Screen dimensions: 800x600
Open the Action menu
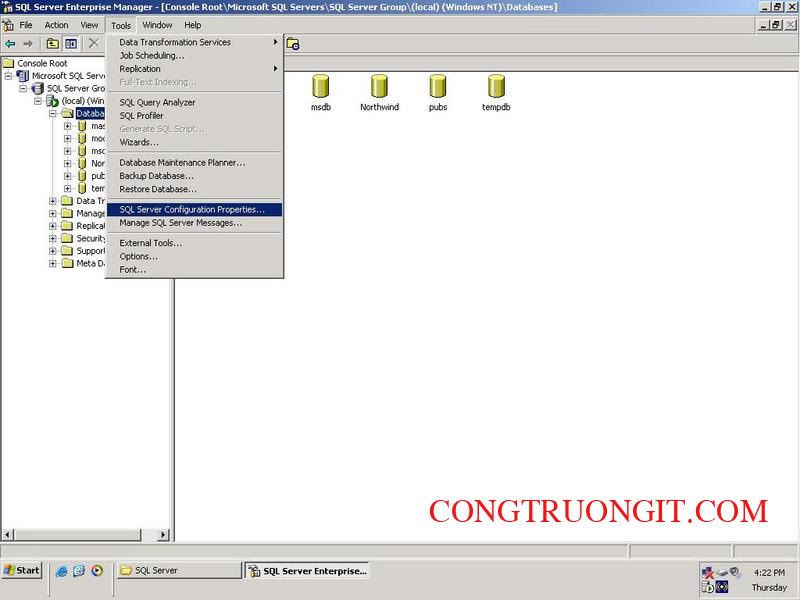click(56, 25)
